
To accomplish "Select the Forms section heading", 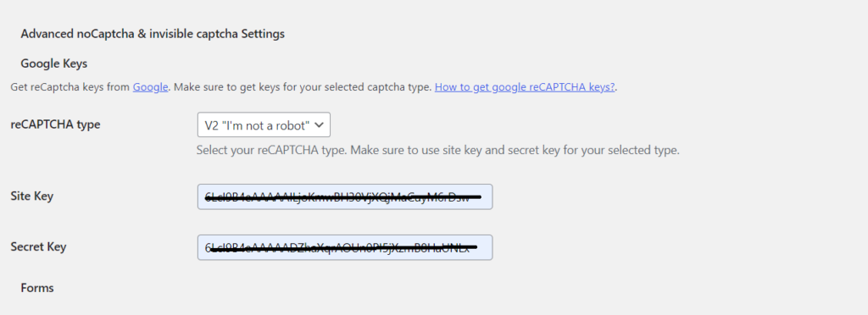I will click(37, 288).
